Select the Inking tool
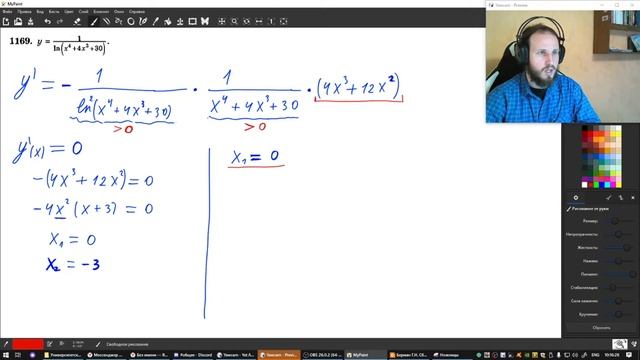 point(143,21)
